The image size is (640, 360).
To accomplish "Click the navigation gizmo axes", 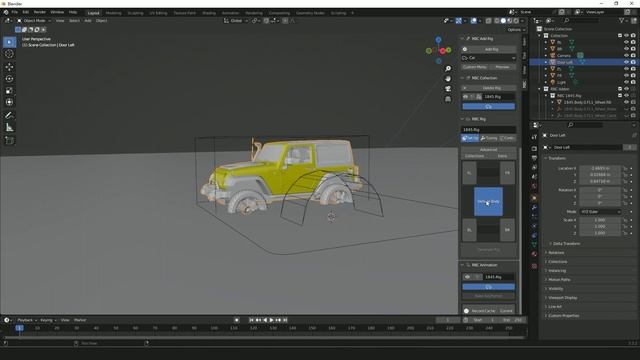I will (x=438, y=50).
